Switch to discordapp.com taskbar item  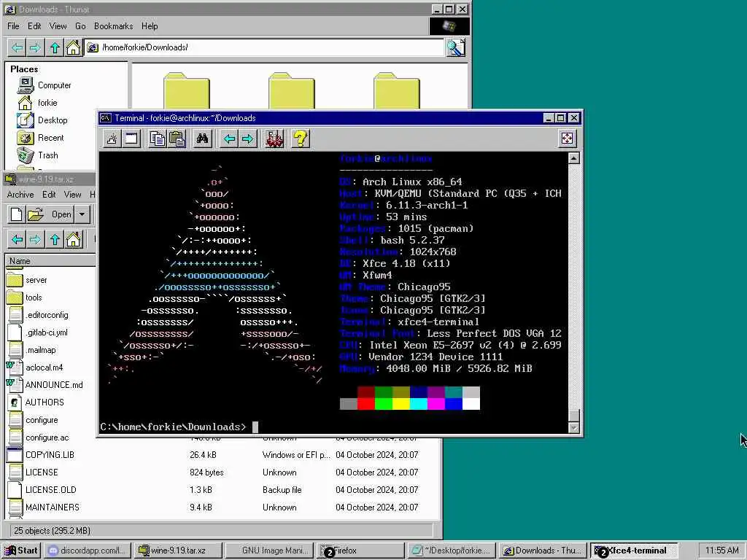(88, 551)
